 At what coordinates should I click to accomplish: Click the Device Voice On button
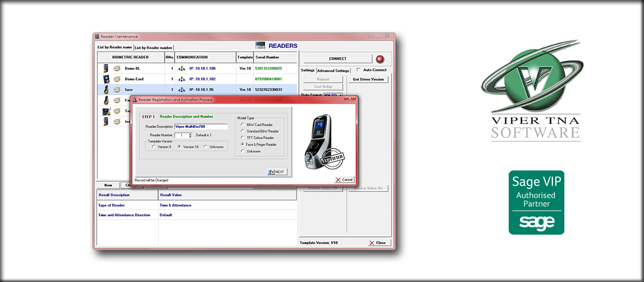368,188
